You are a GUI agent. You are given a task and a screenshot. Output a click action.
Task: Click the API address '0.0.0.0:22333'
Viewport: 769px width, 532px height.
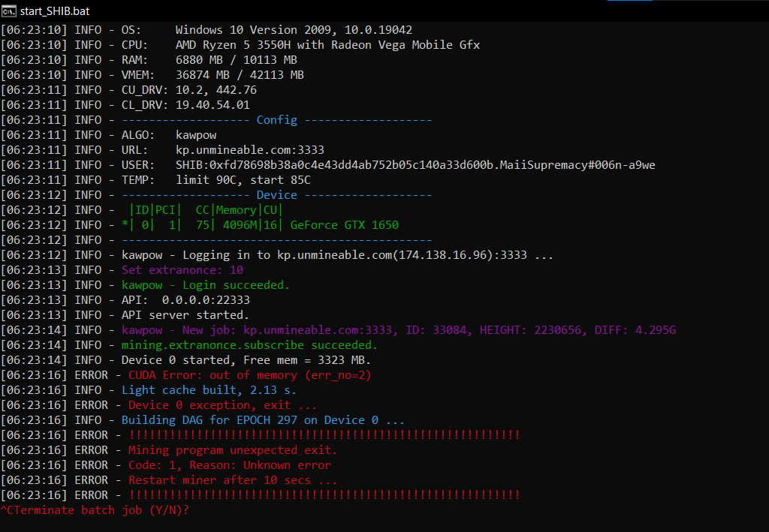coord(206,300)
